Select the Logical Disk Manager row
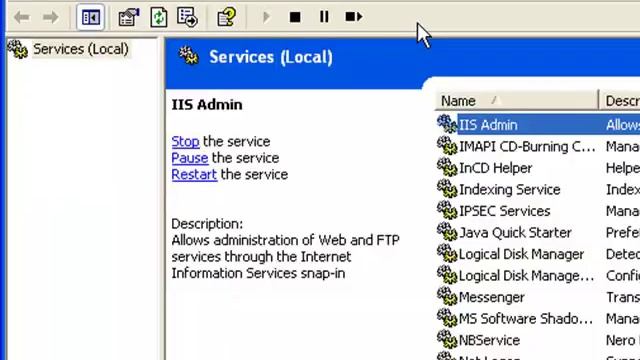The height and width of the screenshot is (360, 640). tap(538, 254)
